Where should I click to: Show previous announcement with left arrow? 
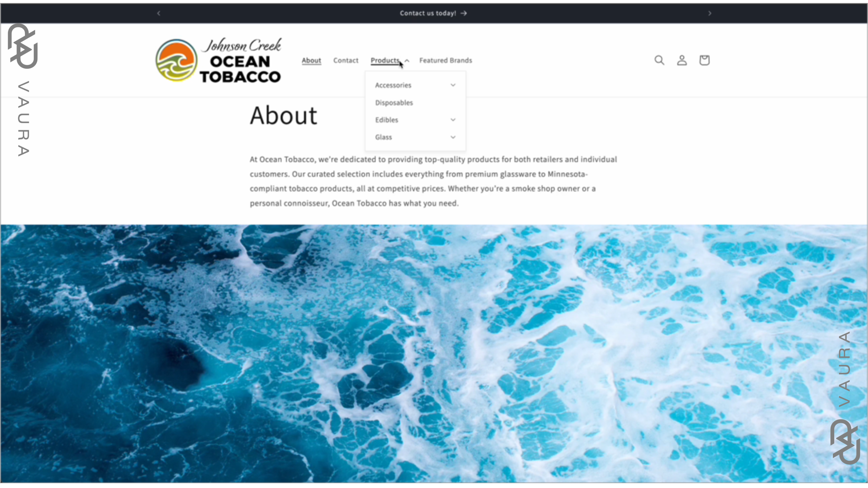point(158,13)
